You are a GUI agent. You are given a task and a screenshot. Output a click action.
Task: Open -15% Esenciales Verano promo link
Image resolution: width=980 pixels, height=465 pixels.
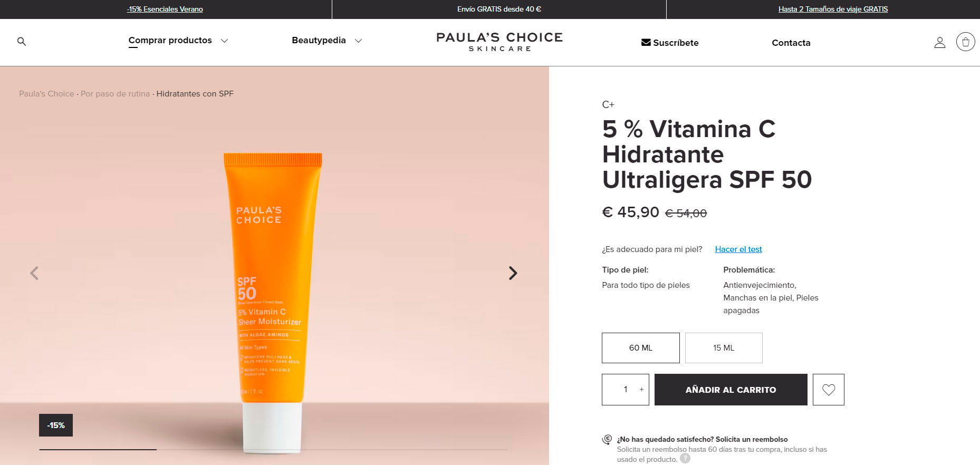tap(165, 9)
